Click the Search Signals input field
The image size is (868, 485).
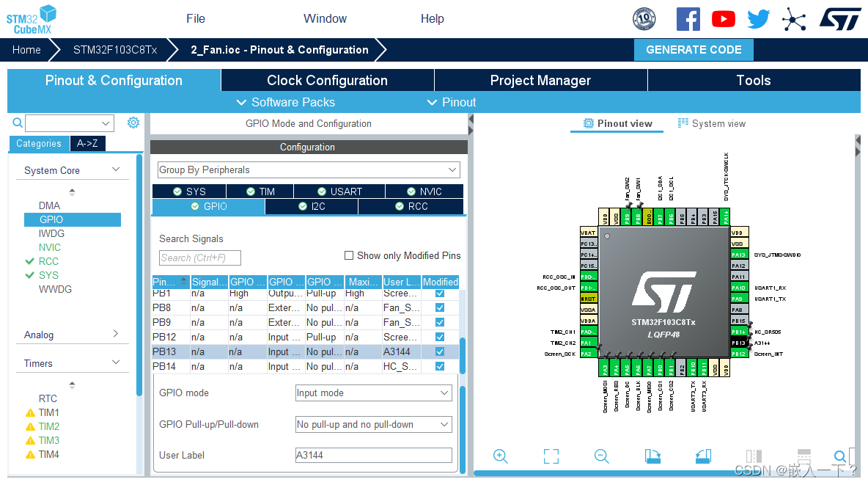tap(200, 258)
